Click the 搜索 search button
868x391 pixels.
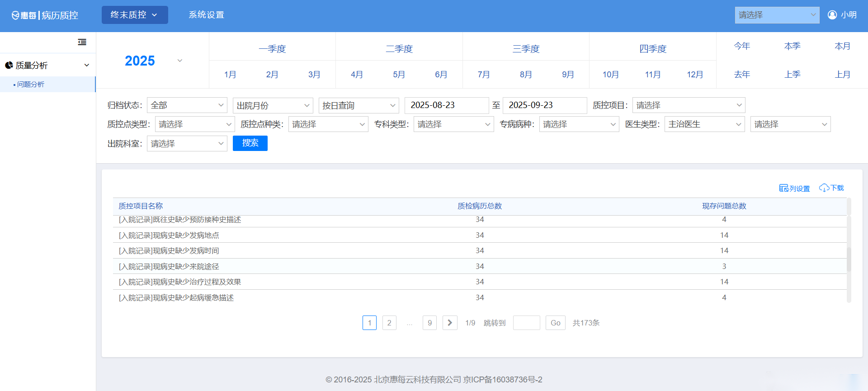coord(250,143)
